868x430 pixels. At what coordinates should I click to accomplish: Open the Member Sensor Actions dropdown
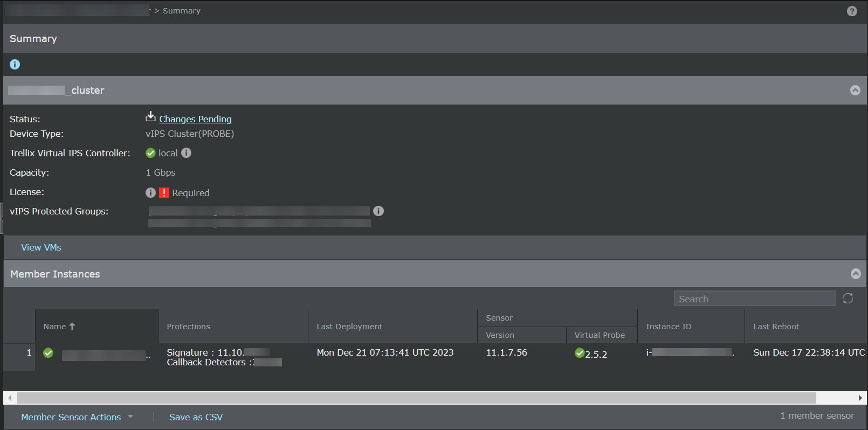(77, 417)
